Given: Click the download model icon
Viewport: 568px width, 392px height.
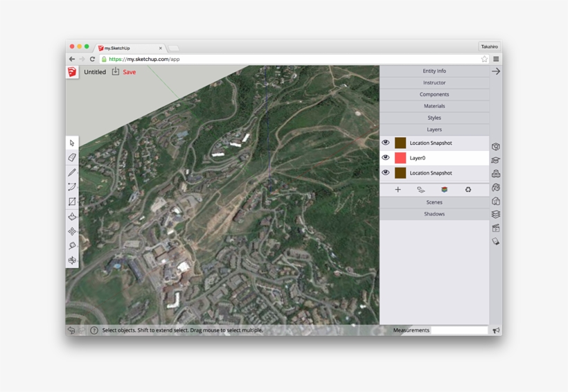Looking at the screenshot, I should pos(115,71).
